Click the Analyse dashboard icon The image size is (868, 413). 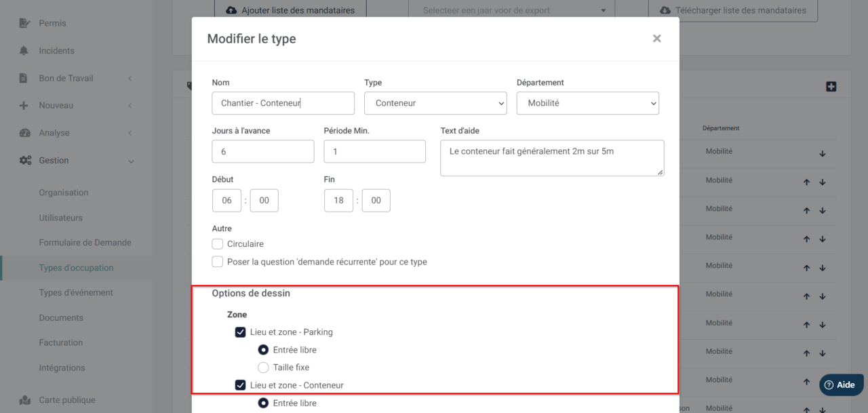[x=25, y=133]
